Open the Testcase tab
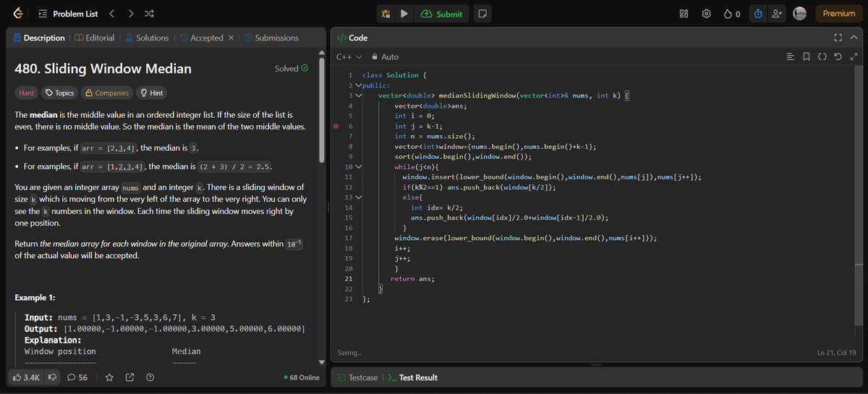The image size is (868, 394). (357, 377)
